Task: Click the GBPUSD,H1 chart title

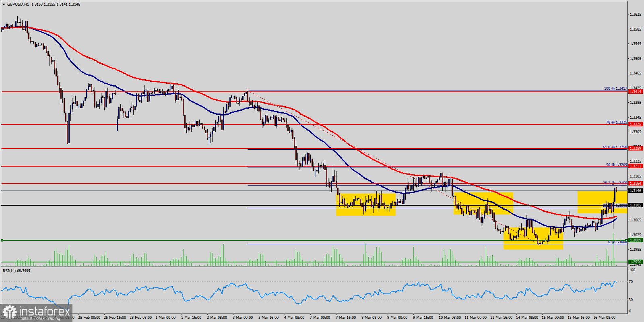Action: (18, 4)
